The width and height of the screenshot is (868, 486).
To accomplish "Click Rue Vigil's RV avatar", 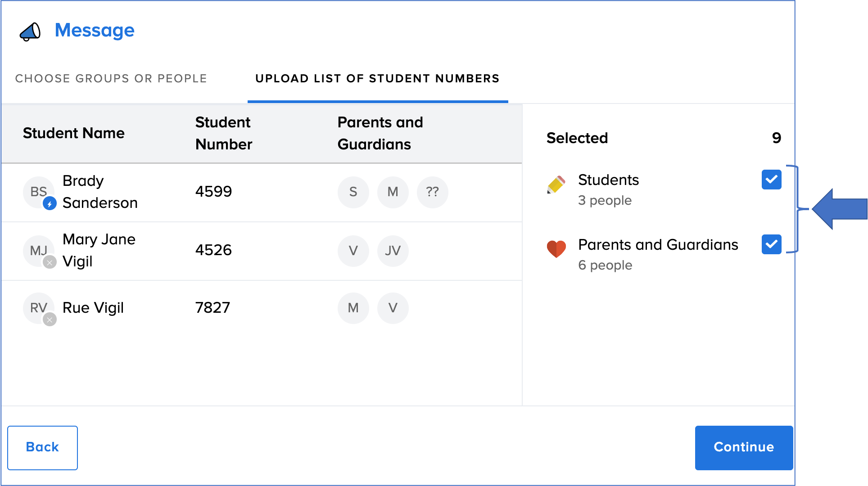I will coord(39,308).
